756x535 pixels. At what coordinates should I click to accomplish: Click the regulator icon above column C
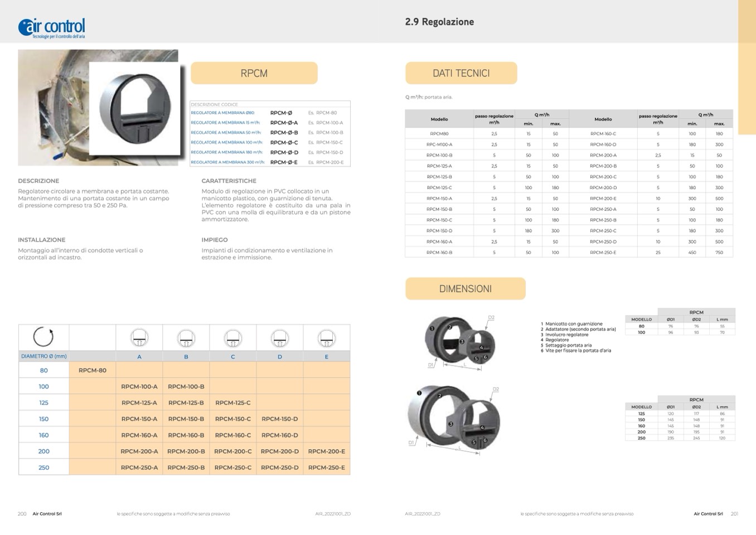pyautogui.click(x=232, y=338)
